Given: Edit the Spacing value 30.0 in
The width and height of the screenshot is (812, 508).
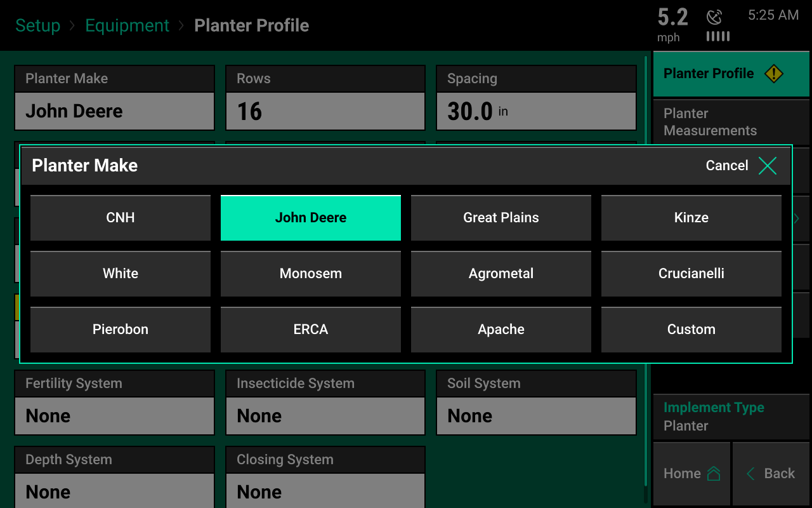Looking at the screenshot, I should tap(537, 98).
